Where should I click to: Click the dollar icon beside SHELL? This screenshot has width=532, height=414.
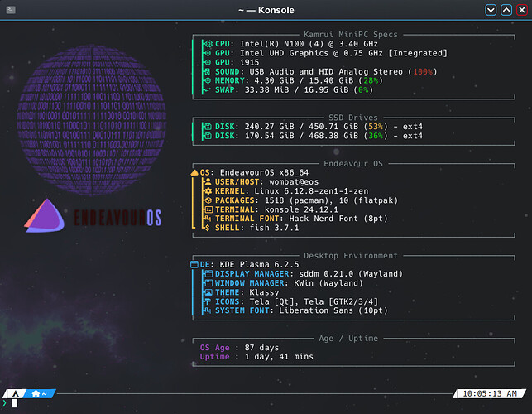(x=208, y=228)
